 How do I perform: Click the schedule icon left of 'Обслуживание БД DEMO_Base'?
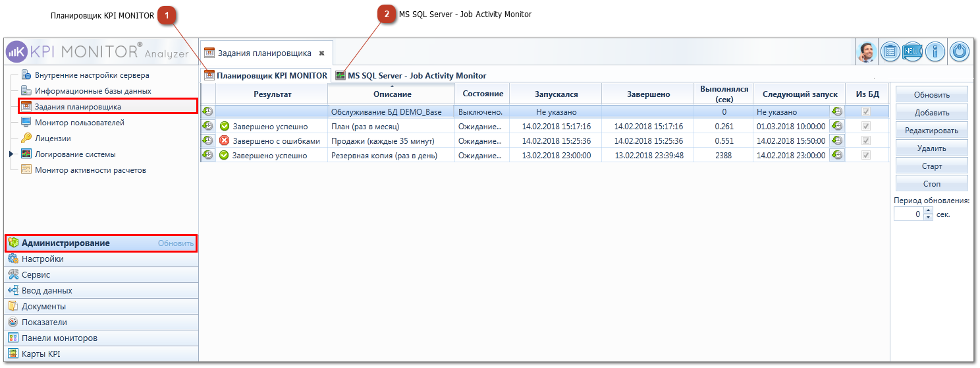tap(207, 112)
